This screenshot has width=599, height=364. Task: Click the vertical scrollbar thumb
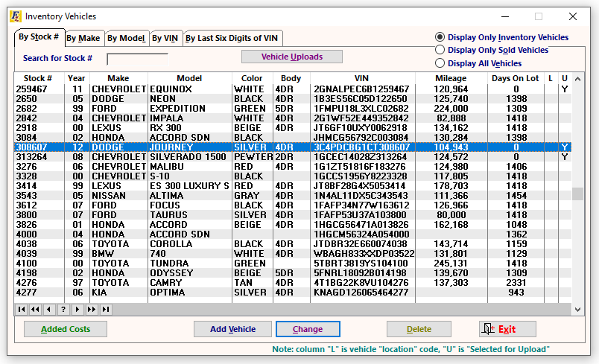(577, 194)
